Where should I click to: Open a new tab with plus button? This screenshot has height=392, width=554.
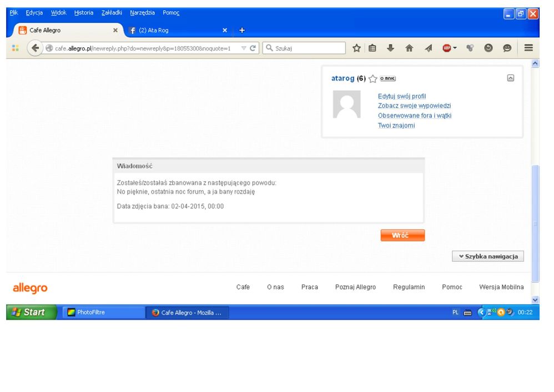pyautogui.click(x=241, y=30)
